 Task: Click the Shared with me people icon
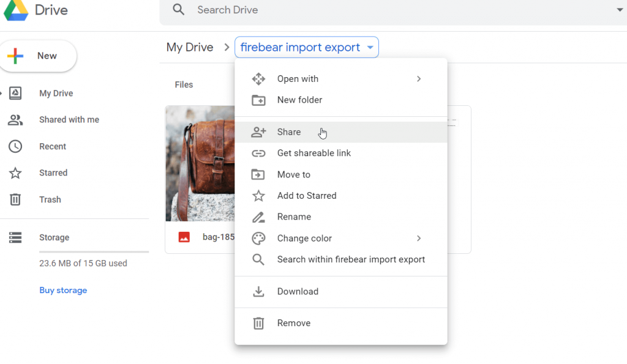pyautogui.click(x=15, y=120)
